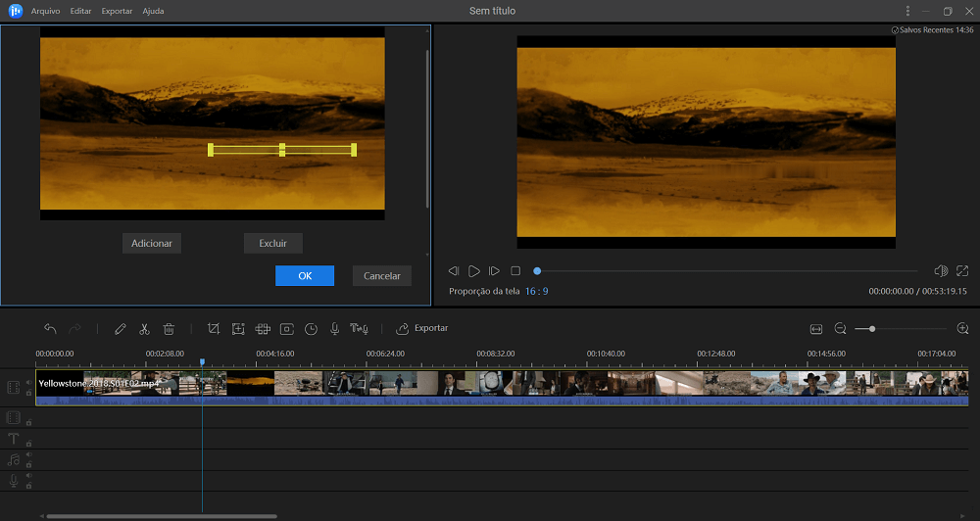Start voiceover with the microphone toolbar icon
Viewport: 980px width, 521px height.
[334, 329]
